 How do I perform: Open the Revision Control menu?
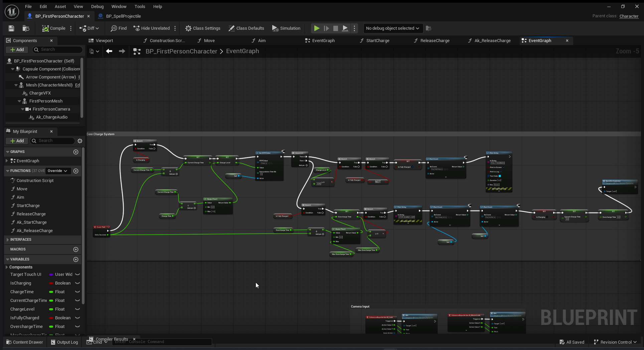click(615, 342)
